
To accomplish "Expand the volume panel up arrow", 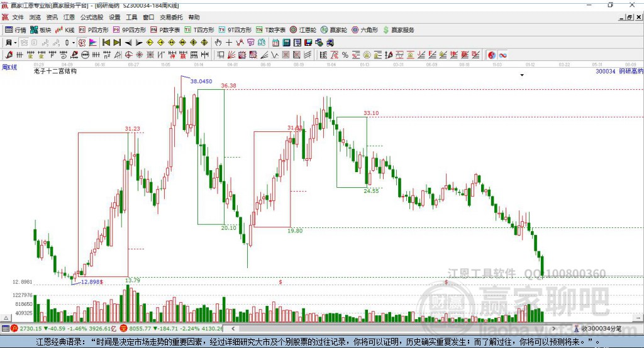I will tap(6, 318).
